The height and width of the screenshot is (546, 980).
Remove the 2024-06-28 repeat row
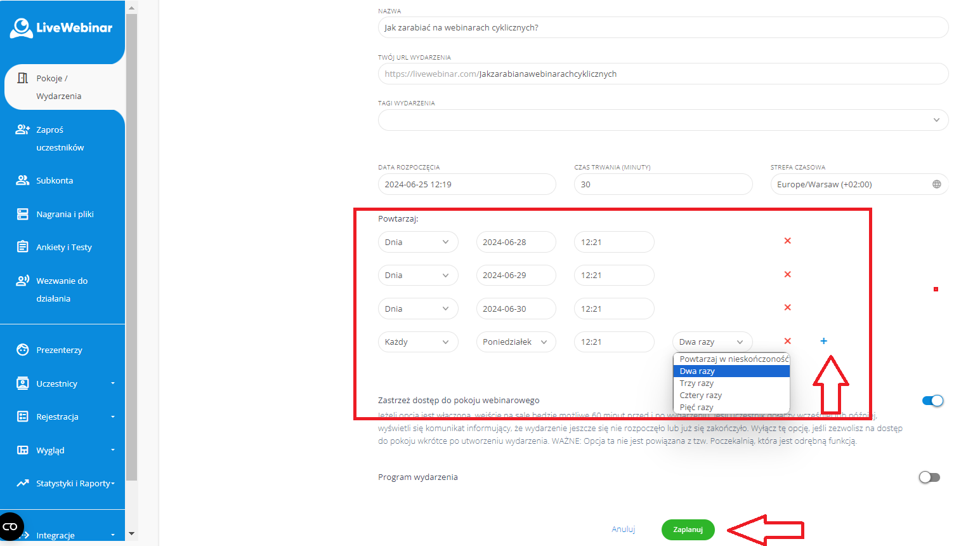click(x=787, y=241)
